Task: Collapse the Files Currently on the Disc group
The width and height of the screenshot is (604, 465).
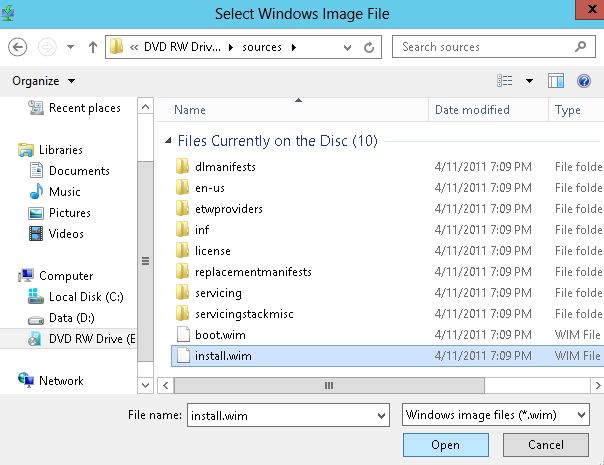Action: coord(168,141)
